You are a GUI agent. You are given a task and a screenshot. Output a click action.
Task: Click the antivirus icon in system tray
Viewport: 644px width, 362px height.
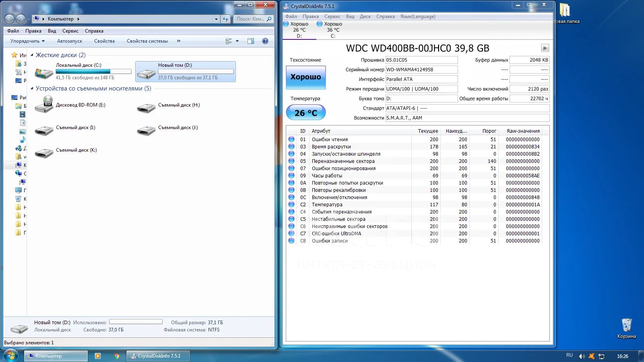click(x=591, y=356)
